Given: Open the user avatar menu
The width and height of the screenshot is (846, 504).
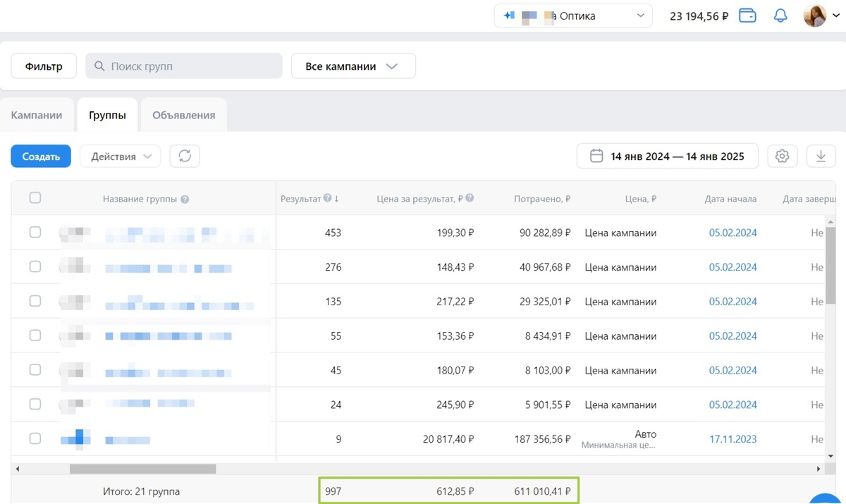Looking at the screenshot, I should [x=815, y=16].
